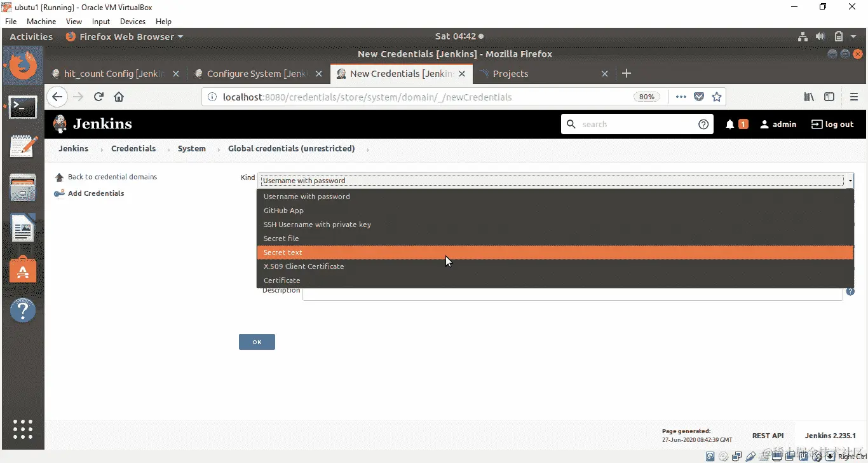Viewport: 868px width, 463px height.
Task: Click the OK button
Action: (257, 342)
